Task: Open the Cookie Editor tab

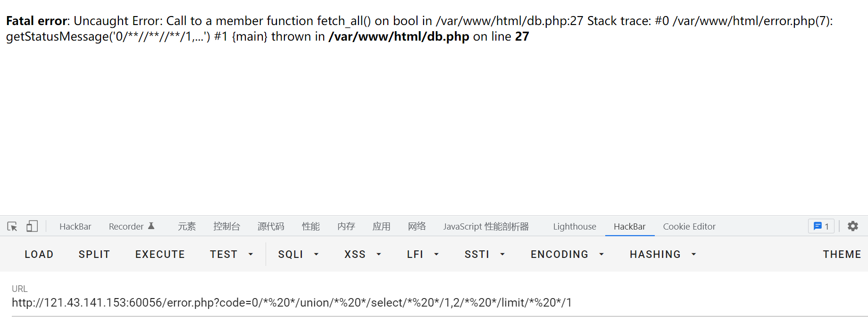Action: 689,227
